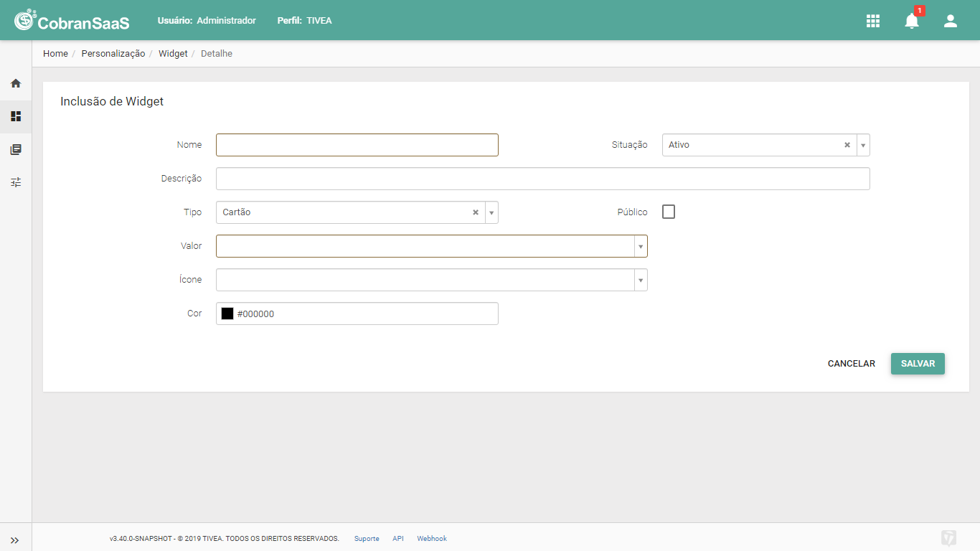
Task: Focus the Descrição input field
Action: click(x=543, y=179)
